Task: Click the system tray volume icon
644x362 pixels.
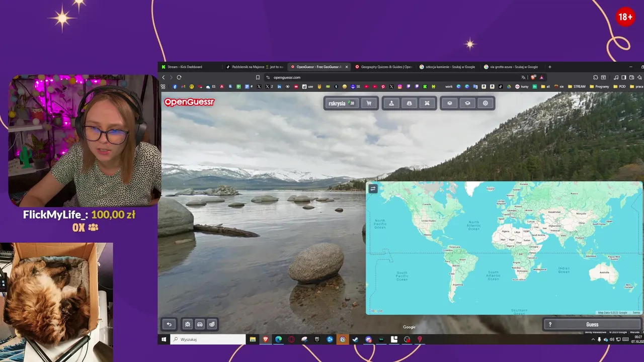Action: coord(612,339)
